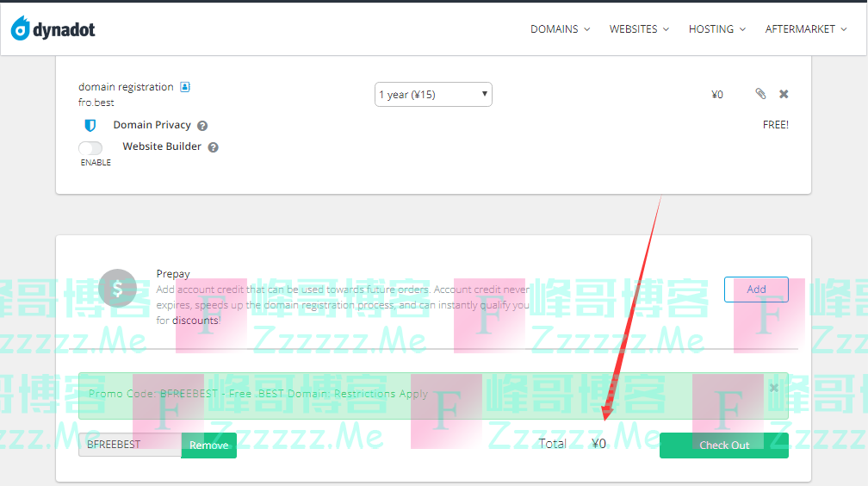
Task: Click the Dynadot logo
Action: click(53, 29)
